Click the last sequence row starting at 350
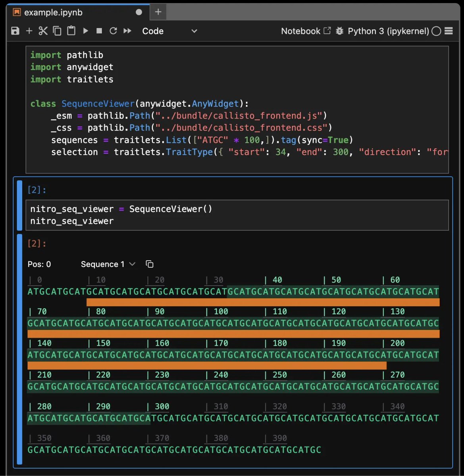This screenshot has width=464, height=476. 174,450
